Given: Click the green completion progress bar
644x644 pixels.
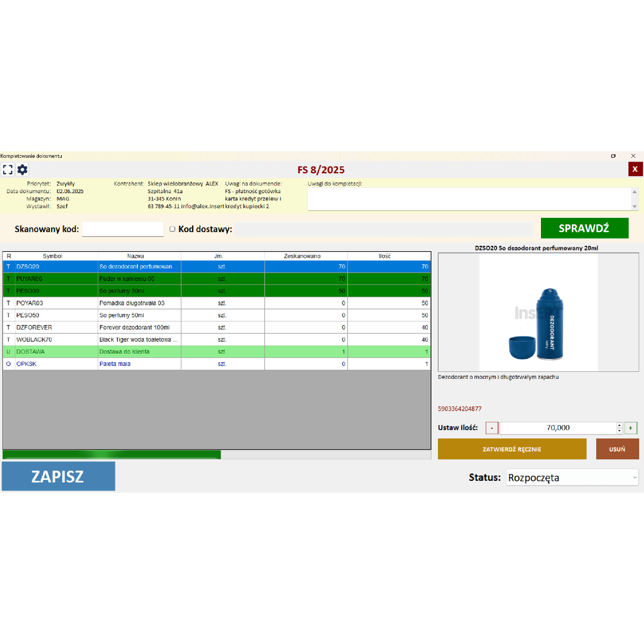Looking at the screenshot, I should [112, 455].
